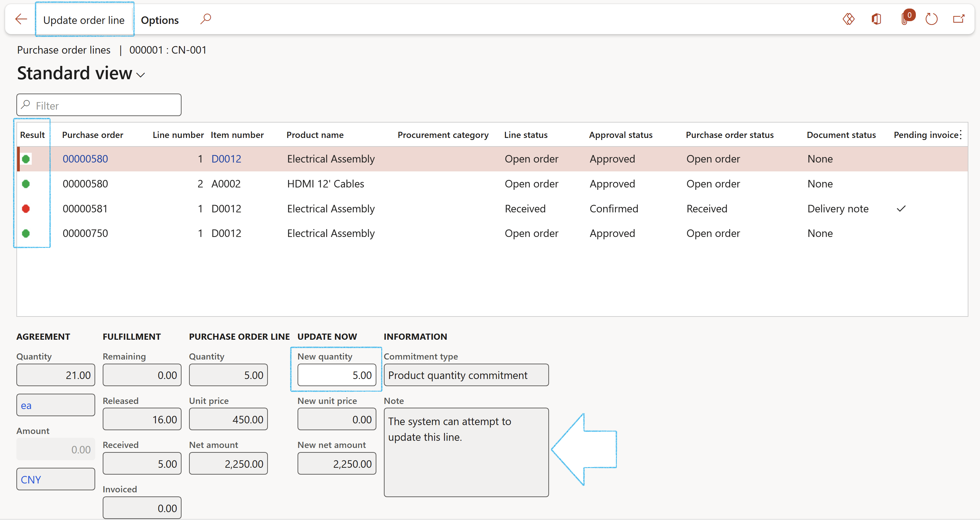980x520 pixels.
Task: Click the New net amount field
Action: 337,464
